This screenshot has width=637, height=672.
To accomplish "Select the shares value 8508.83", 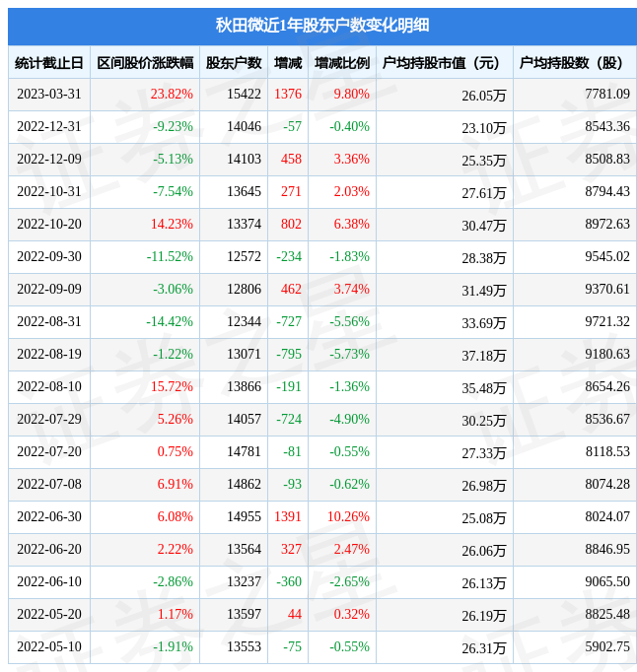I will click(607, 159).
